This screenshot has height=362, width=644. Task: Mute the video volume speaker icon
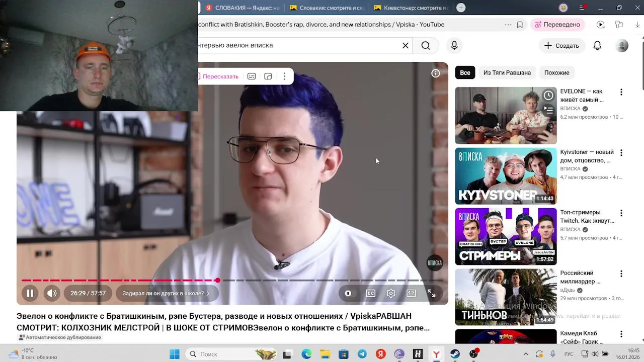pyautogui.click(x=52, y=294)
